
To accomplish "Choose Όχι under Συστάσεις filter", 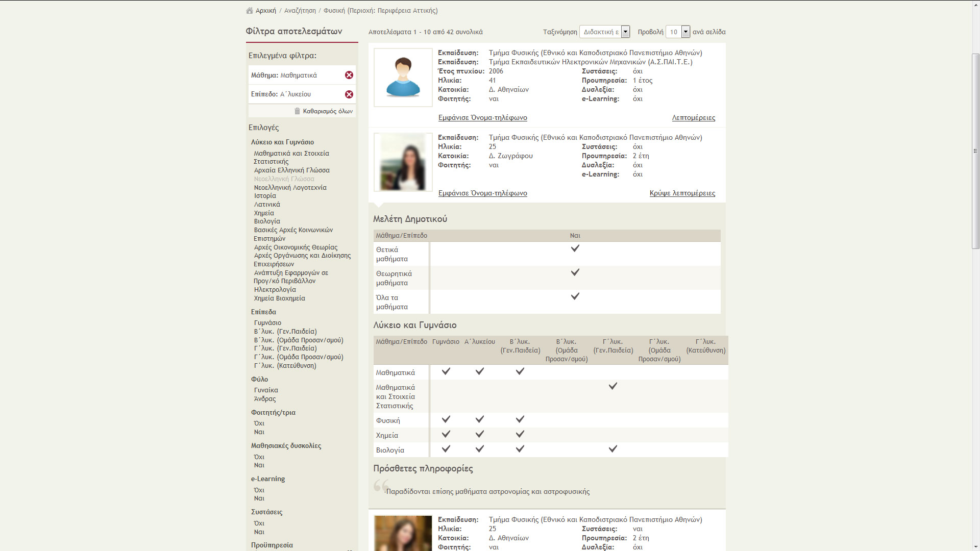I will (x=259, y=523).
